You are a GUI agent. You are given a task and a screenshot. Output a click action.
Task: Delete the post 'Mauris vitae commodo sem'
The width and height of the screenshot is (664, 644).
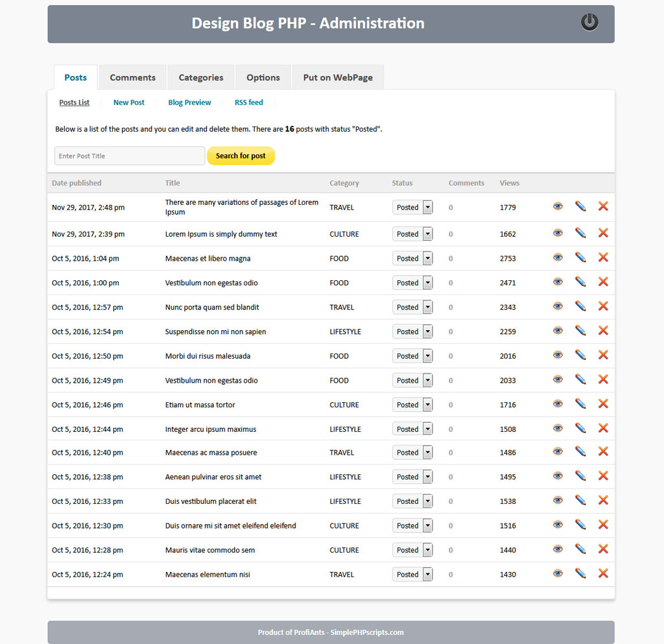[x=603, y=549]
